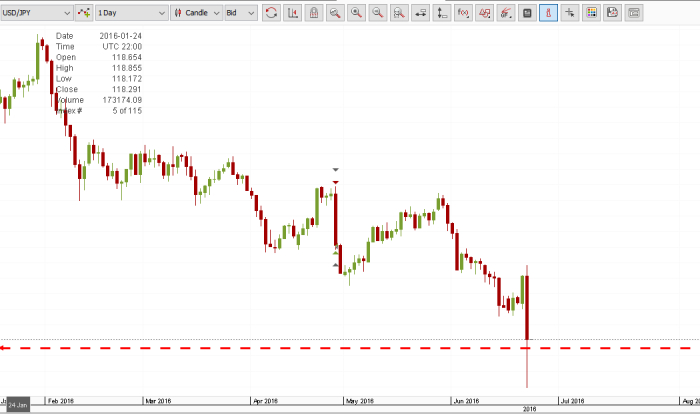
Task: Click the UTC 22:00 time value
Action: click(122, 46)
